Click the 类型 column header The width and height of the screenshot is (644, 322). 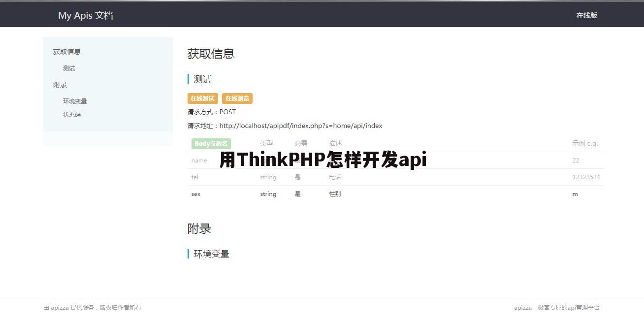pyautogui.click(x=266, y=143)
